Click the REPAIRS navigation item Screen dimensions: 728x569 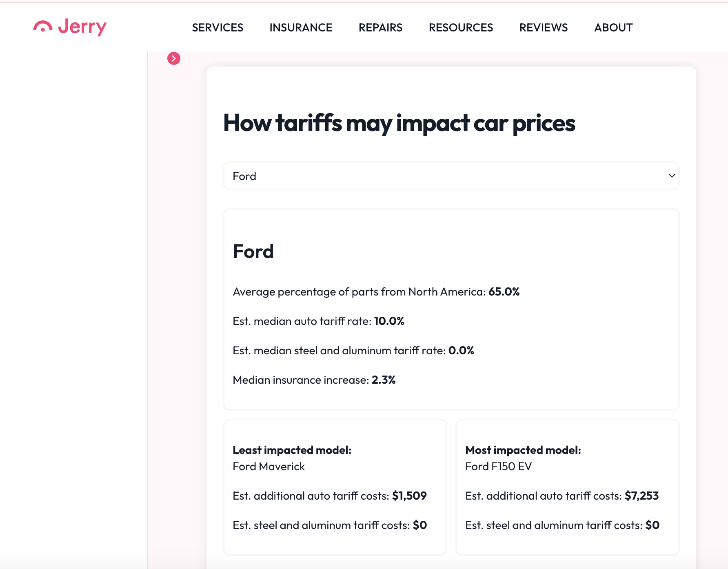coord(380,27)
